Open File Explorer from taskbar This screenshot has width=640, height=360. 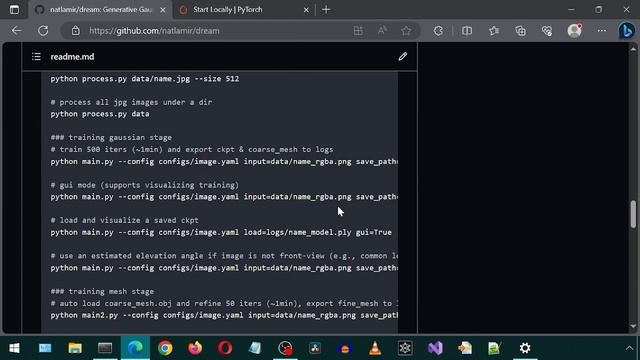[x=75, y=348]
